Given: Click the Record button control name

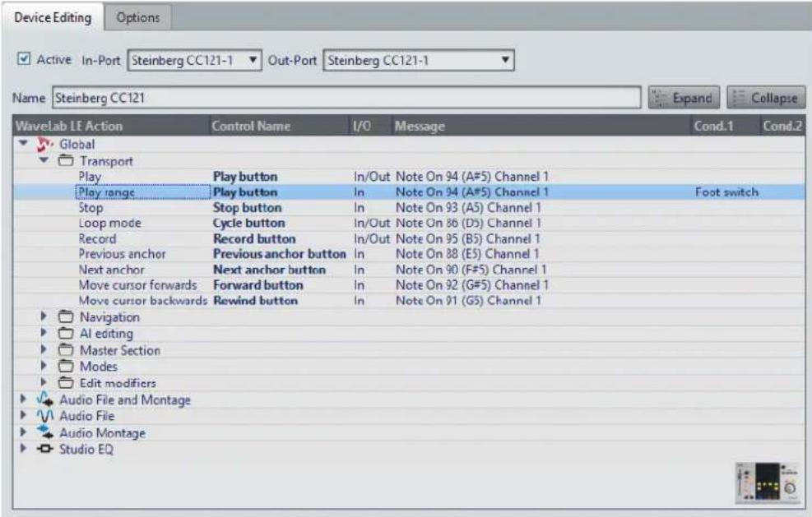Looking at the screenshot, I should click(x=254, y=238).
